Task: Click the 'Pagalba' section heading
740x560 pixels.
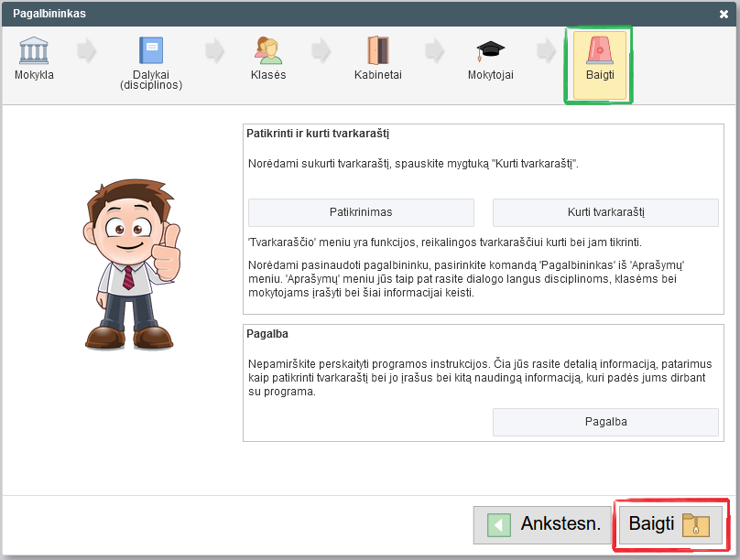Action: click(x=267, y=334)
